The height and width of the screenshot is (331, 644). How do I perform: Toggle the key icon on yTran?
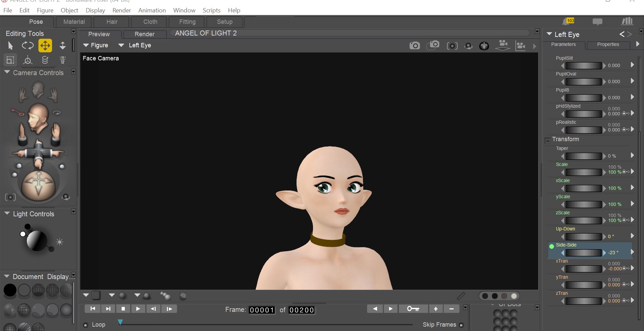(x=626, y=284)
